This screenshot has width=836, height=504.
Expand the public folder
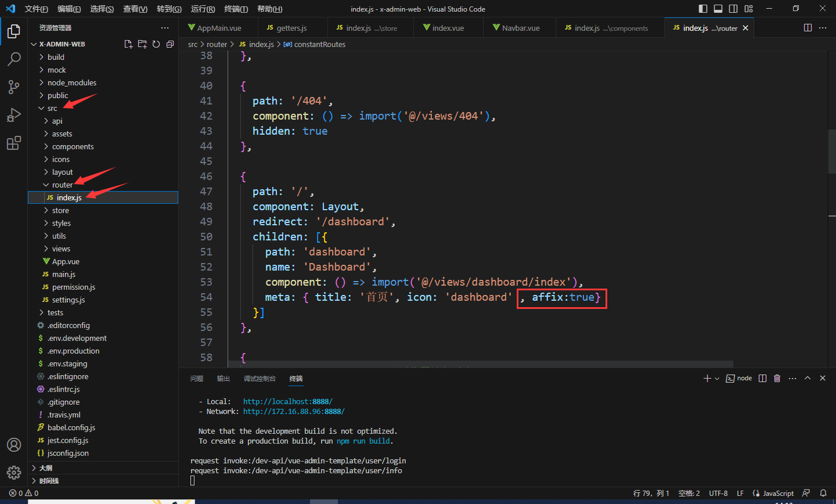click(x=103, y=95)
